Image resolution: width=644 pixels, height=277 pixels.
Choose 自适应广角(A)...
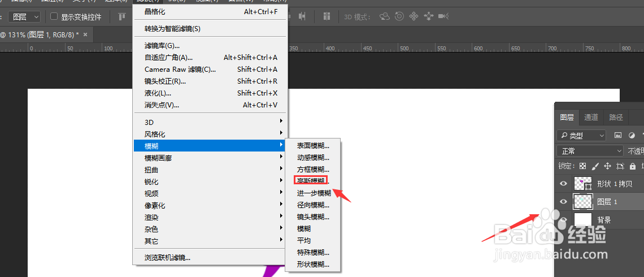(x=210, y=58)
